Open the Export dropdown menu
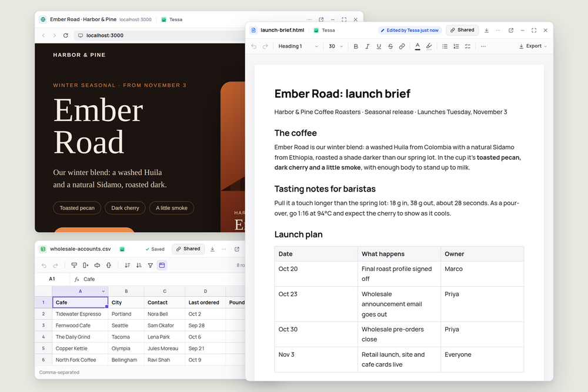This screenshot has width=588, height=392. pyautogui.click(x=533, y=46)
